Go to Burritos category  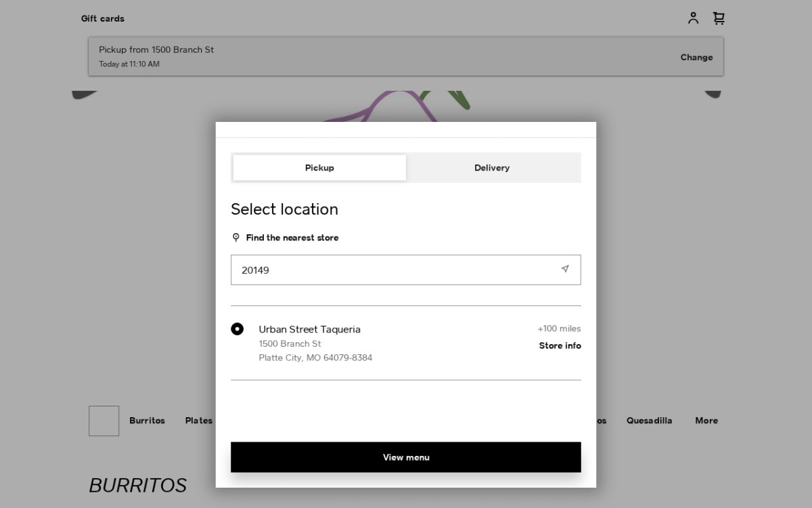pyautogui.click(x=147, y=421)
